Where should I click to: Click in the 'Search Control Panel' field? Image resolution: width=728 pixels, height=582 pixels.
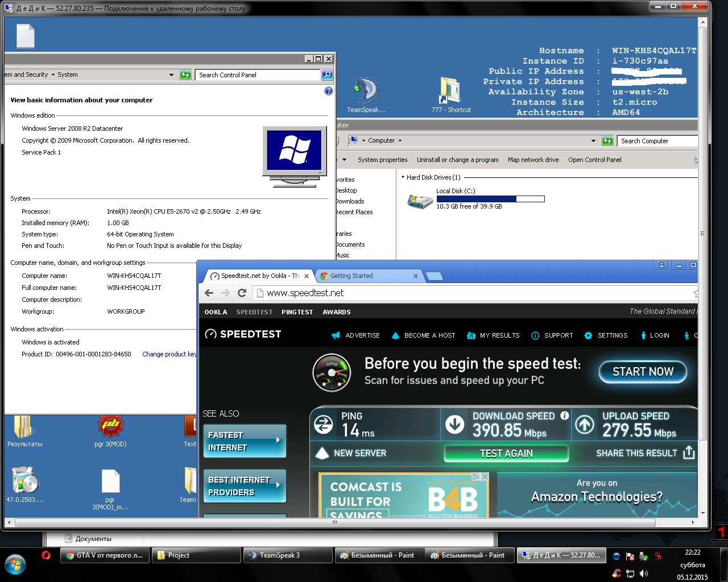pos(258,74)
